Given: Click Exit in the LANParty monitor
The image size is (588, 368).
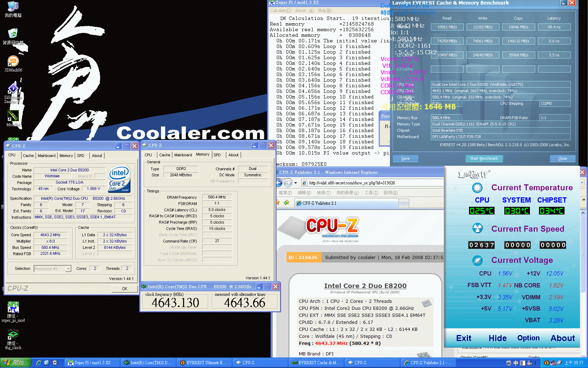Looking at the screenshot, I should point(464,338).
